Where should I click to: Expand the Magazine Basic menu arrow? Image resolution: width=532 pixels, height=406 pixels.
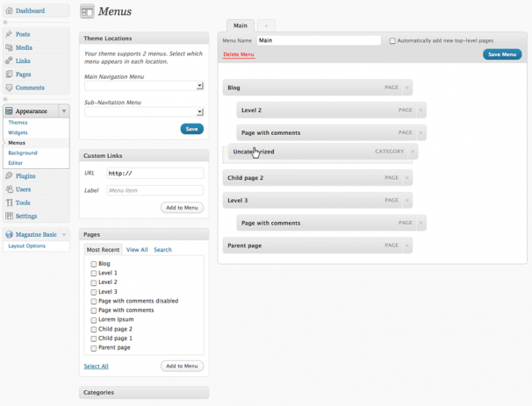(x=64, y=234)
